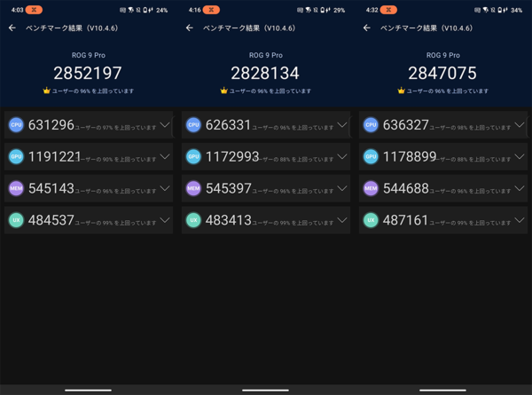Tap orange status pill next to 4:32
Viewport: 532px width, 395px height.
[x=388, y=10]
